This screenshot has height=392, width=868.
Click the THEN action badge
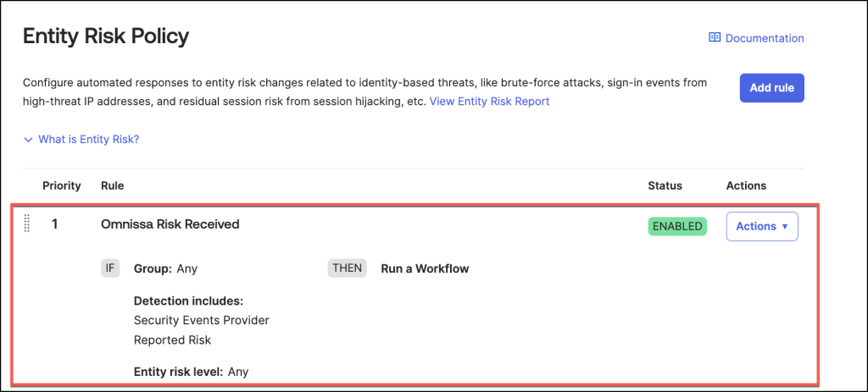tap(346, 268)
